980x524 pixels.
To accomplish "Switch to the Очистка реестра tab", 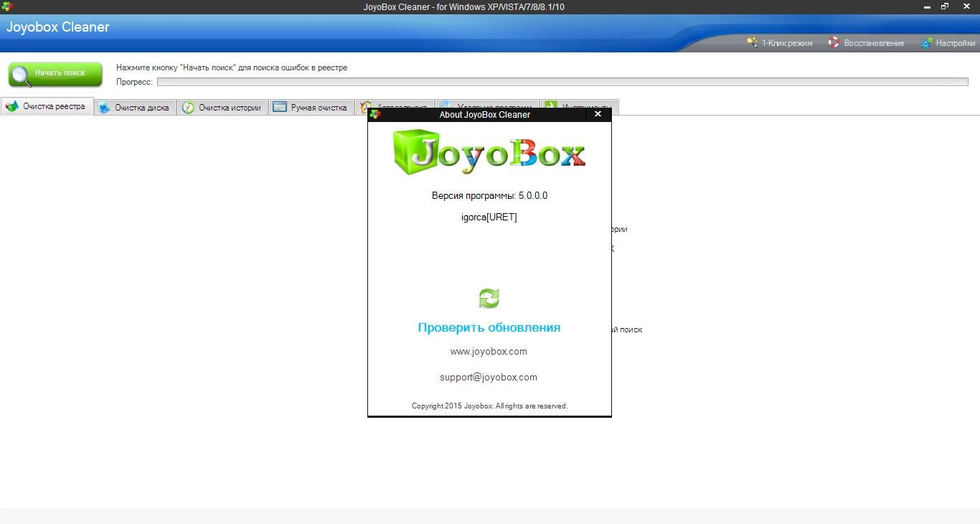I will pos(47,107).
